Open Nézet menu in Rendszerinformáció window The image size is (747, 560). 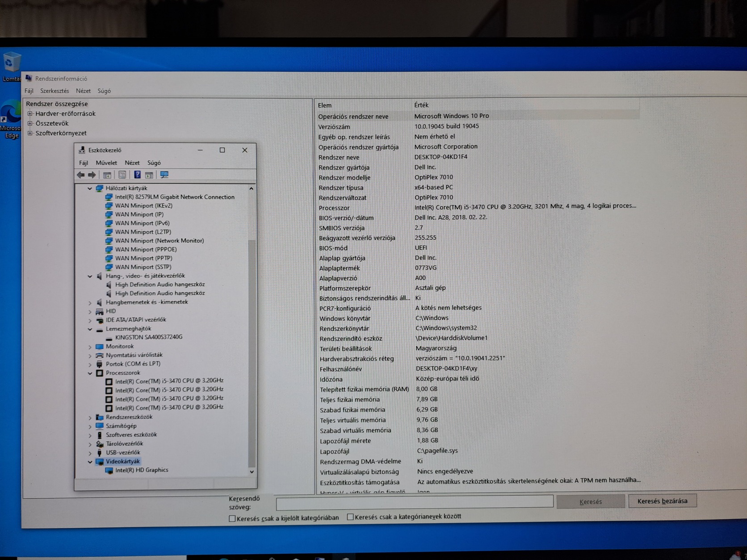point(83,91)
